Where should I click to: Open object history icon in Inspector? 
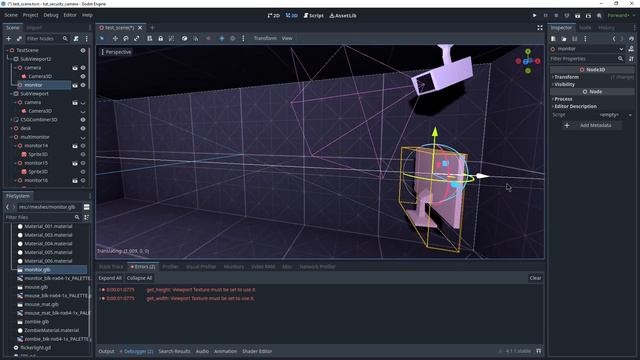click(631, 39)
